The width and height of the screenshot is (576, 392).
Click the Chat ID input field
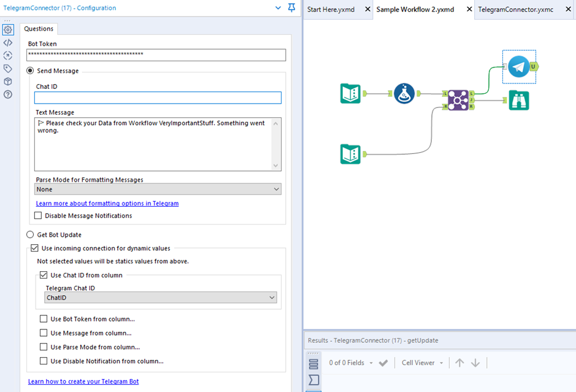pyautogui.click(x=158, y=98)
